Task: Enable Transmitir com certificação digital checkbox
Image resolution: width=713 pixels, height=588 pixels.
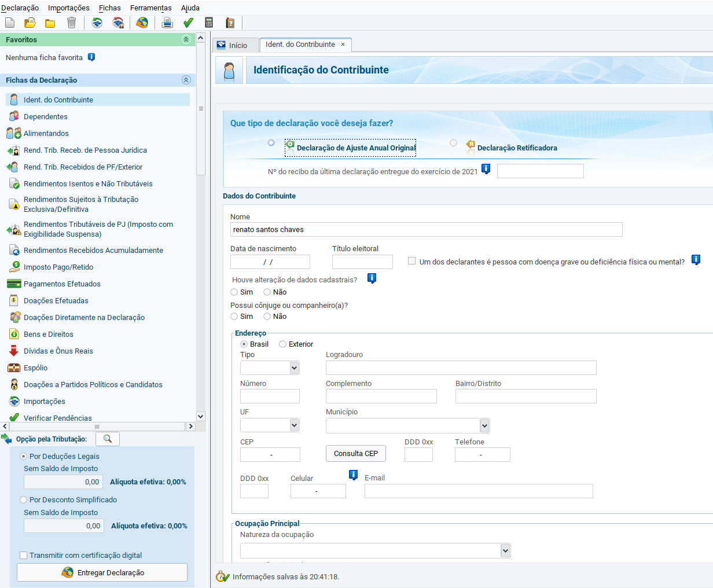Action: point(24,555)
